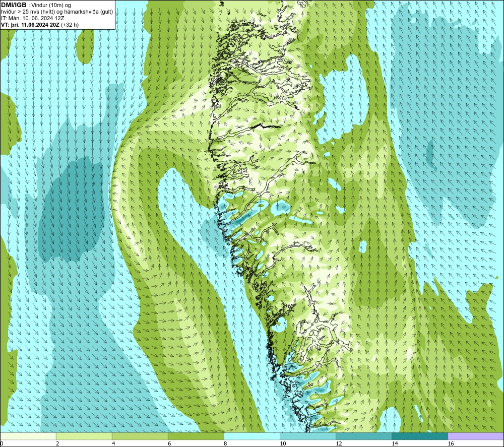
Task: Click the "Vindur (10m) og" title text
Action: pos(51,5)
